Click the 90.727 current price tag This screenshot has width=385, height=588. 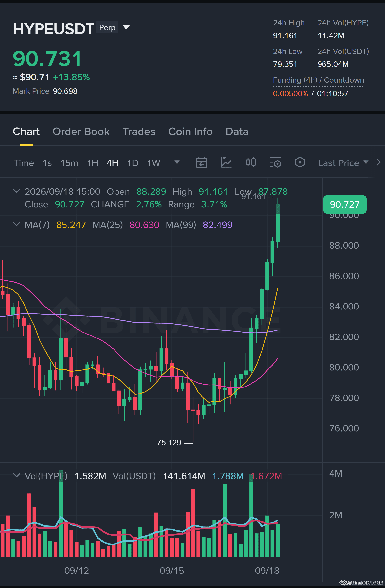point(345,204)
